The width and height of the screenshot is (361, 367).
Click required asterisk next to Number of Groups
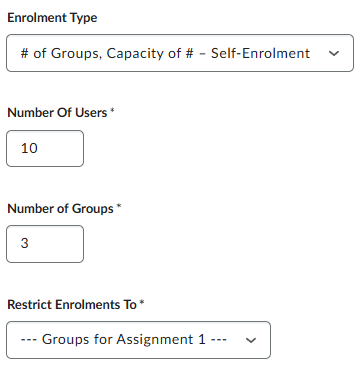[x=119, y=206]
